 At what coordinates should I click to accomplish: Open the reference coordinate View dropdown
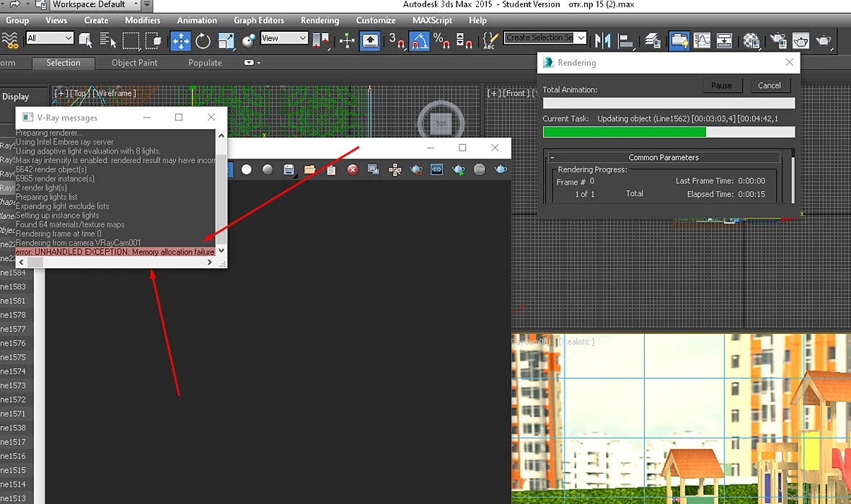tap(284, 38)
